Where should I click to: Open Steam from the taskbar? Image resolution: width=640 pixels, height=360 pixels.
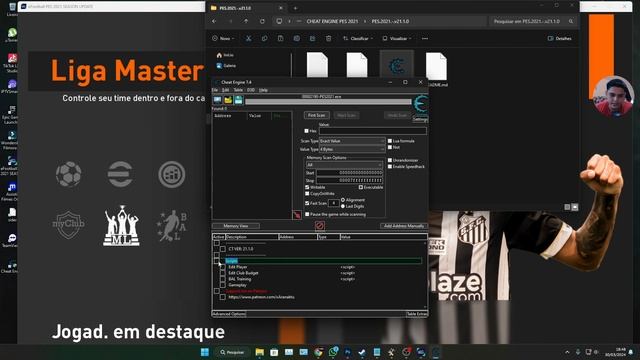(362, 352)
